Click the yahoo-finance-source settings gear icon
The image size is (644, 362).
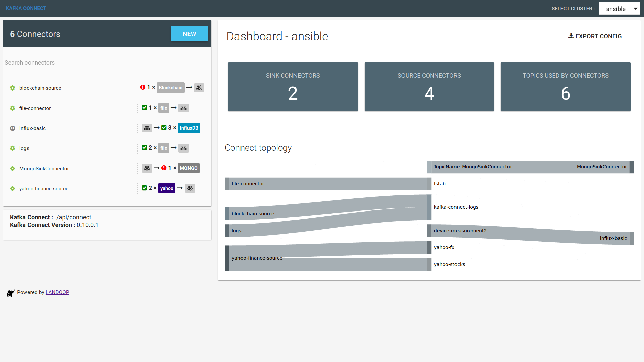(12, 188)
